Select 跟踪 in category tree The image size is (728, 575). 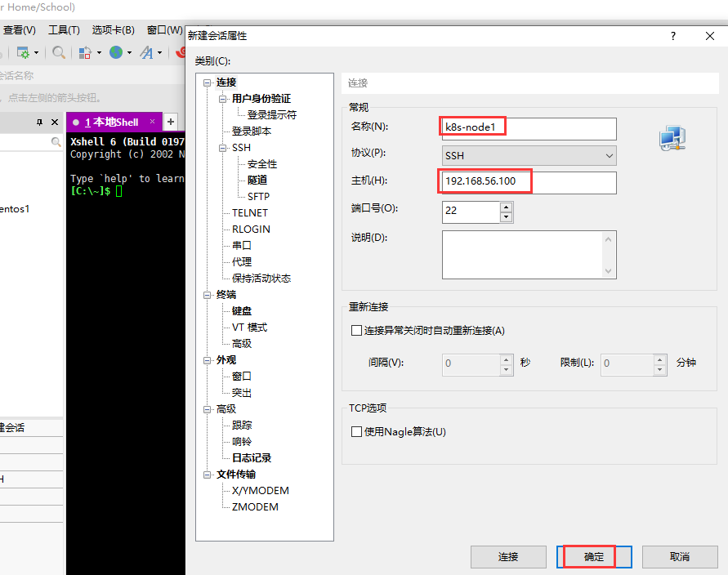(x=241, y=426)
